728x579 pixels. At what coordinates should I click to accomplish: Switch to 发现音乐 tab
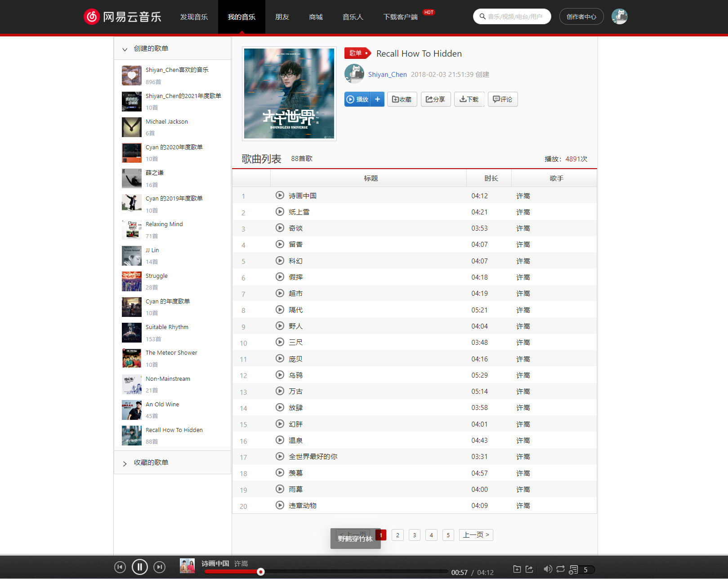(x=194, y=17)
